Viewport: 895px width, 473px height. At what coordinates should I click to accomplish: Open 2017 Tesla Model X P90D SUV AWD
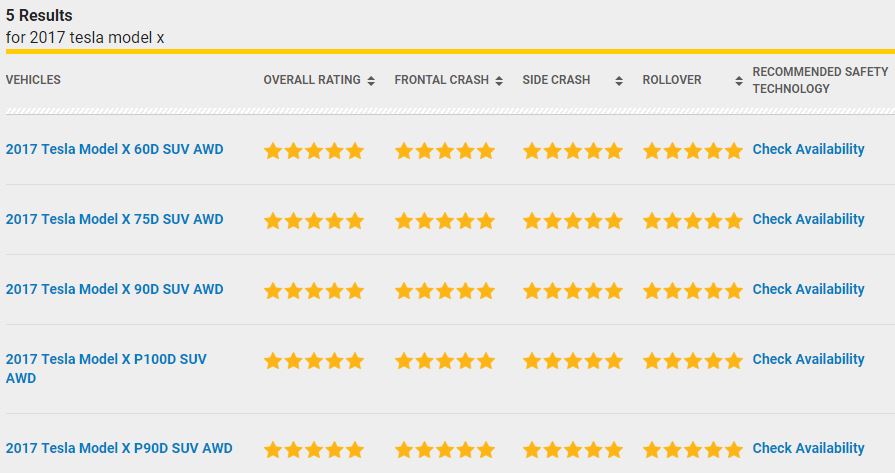point(119,448)
